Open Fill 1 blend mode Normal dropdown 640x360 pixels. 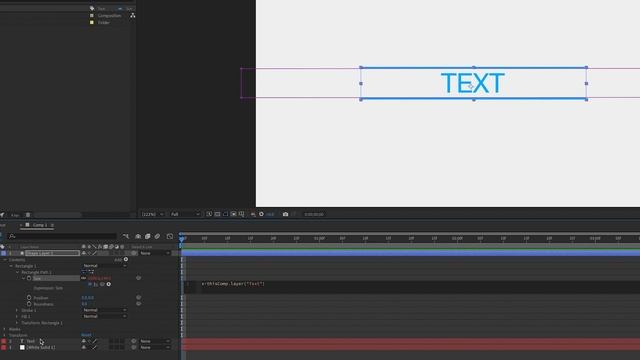pos(105,316)
